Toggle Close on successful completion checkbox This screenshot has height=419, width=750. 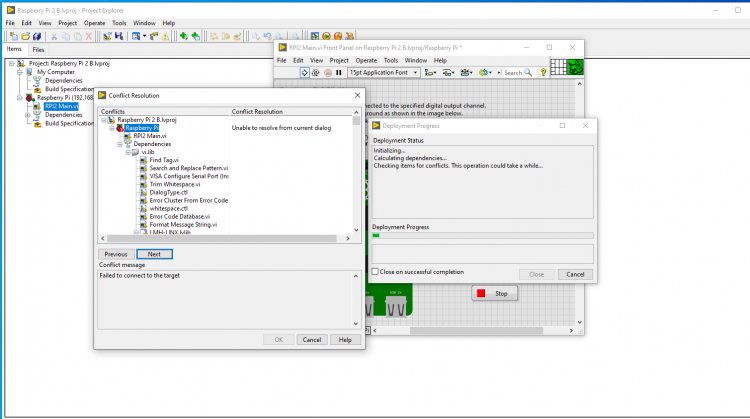[x=375, y=272]
